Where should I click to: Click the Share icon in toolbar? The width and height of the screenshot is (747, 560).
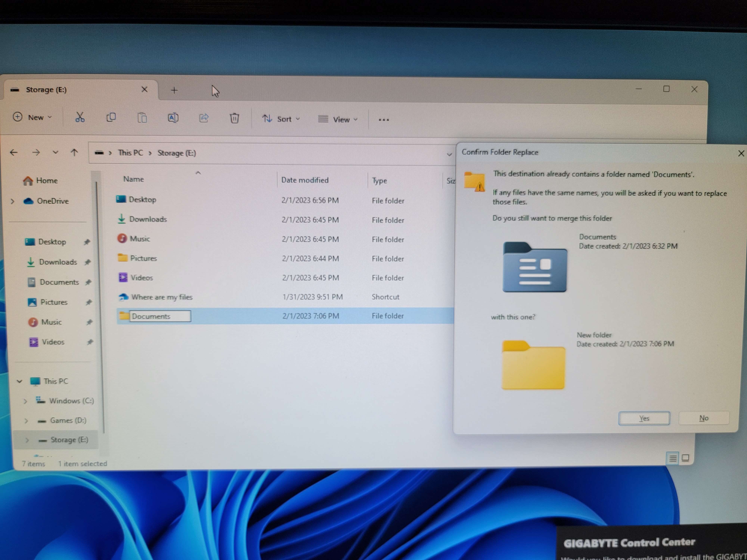[x=204, y=118]
